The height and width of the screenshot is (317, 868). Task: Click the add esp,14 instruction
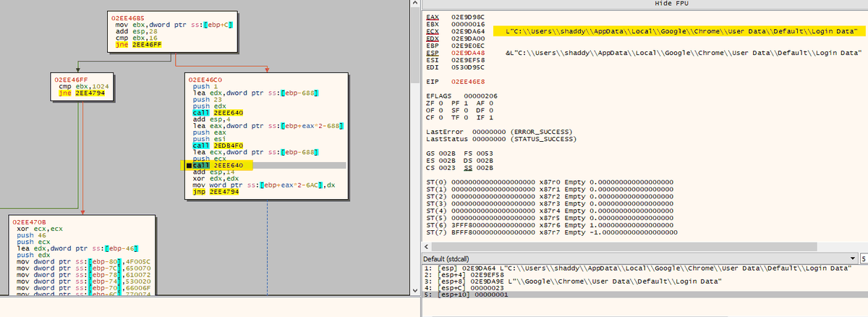pyautogui.click(x=213, y=172)
